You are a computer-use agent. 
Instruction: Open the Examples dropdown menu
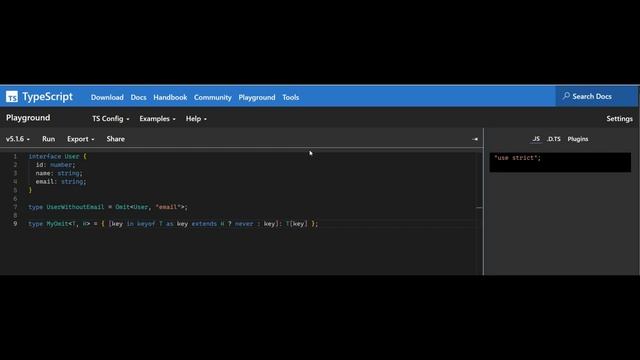click(158, 119)
